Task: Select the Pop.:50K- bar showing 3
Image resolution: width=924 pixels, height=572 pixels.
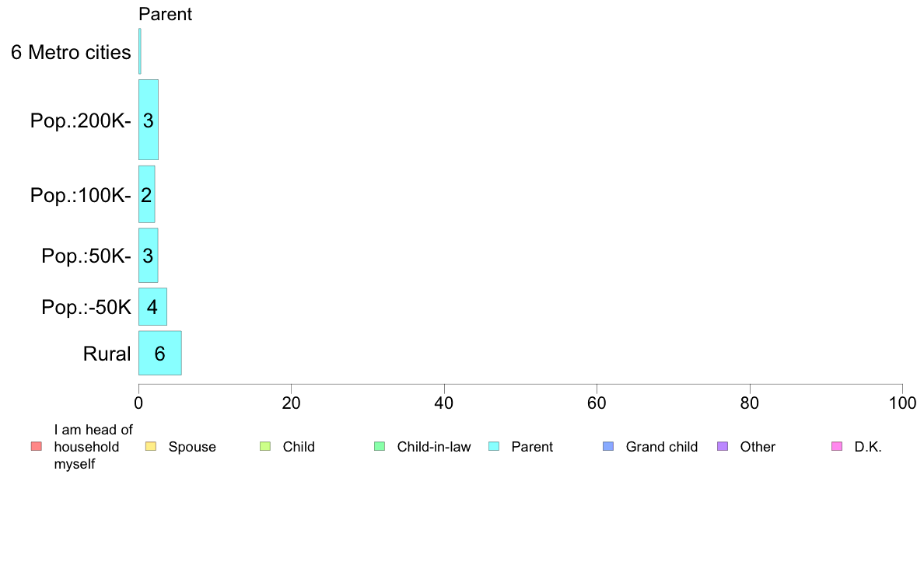Action: (148, 255)
